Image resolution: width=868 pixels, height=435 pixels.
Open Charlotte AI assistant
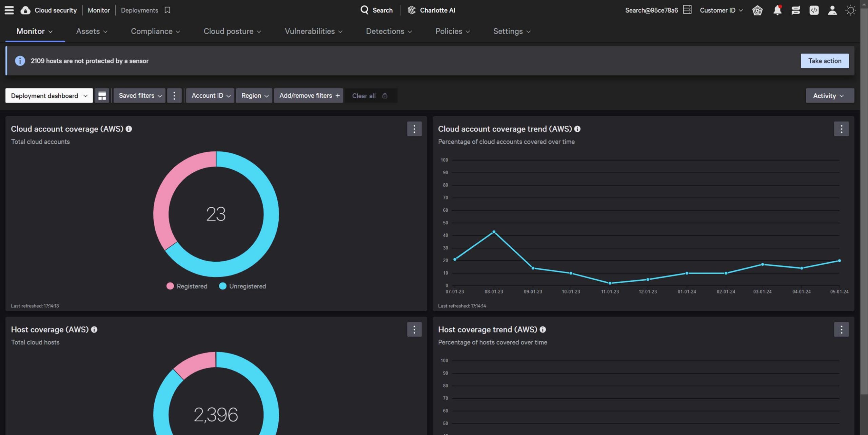click(431, 10)
